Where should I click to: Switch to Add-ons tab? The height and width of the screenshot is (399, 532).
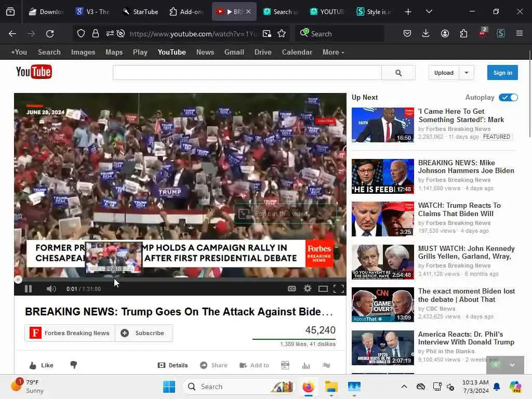187,12
